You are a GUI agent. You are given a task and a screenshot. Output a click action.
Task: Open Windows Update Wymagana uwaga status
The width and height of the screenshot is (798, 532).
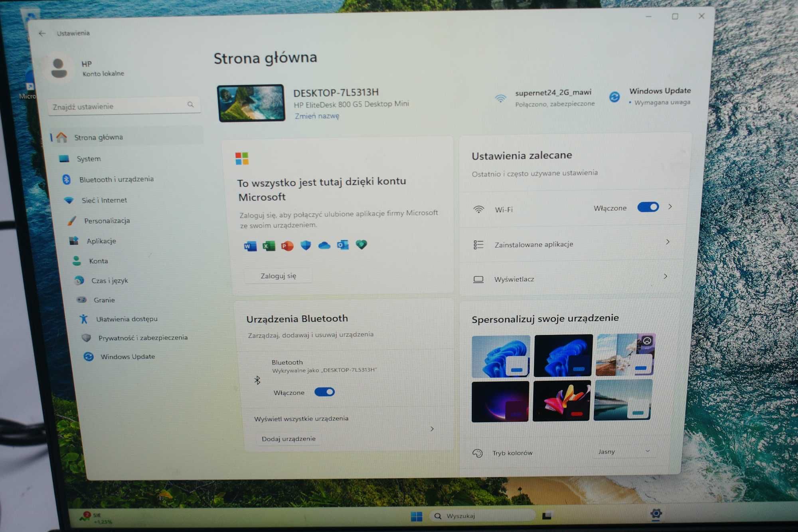(650, 97)
